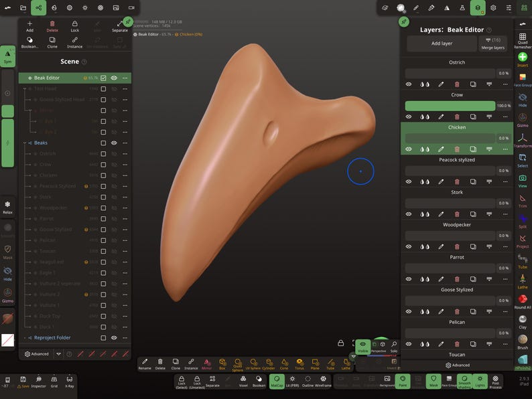532x399 pixels.
Task: Add a Box primitive
Action: click(x=222, y=364)
